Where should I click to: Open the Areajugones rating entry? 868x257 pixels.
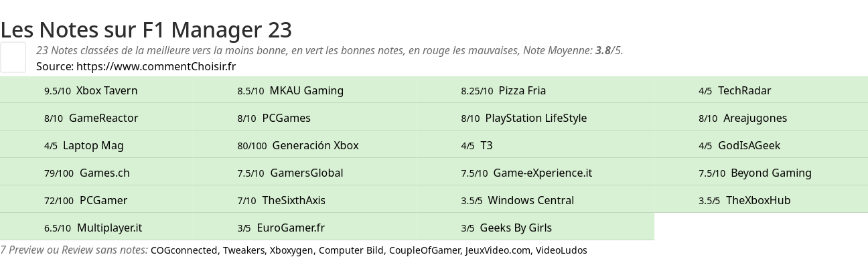[x=761, y=118]
